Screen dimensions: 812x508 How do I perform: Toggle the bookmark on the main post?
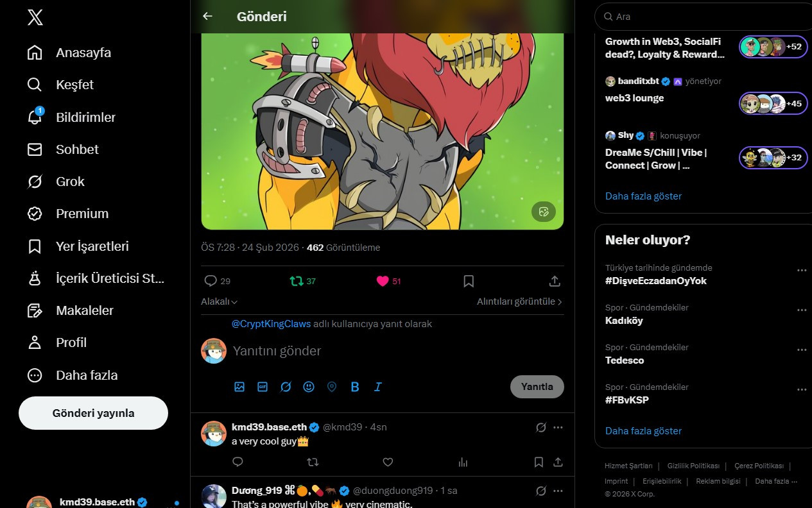[469, 281]
